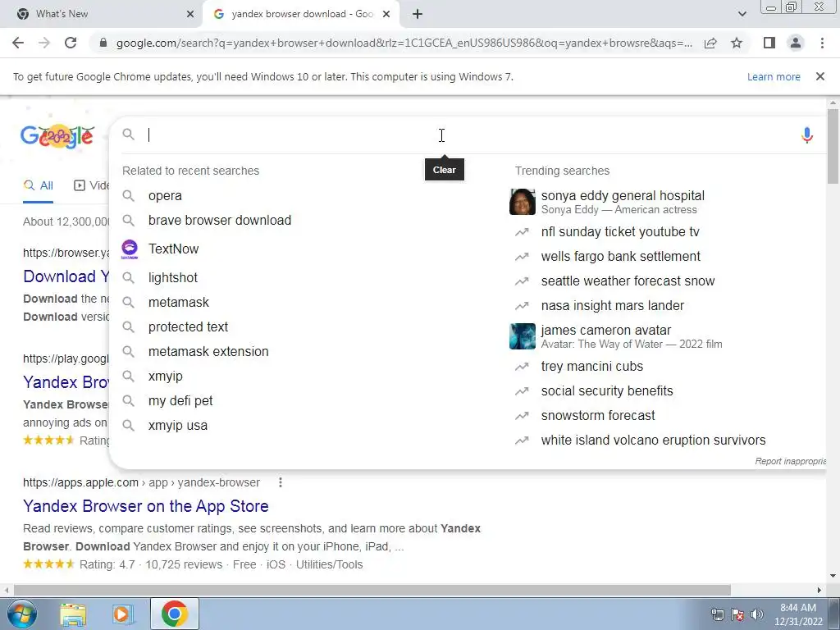
Task: Click the Chrome taskbar icon
Action: [175, 614]
